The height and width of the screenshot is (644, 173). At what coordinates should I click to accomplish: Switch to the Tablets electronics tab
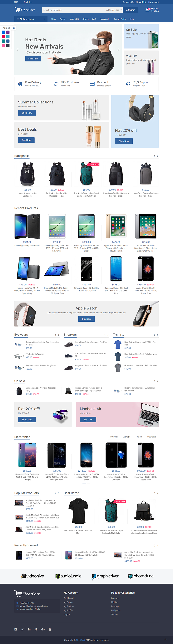(x=139, y=437)
